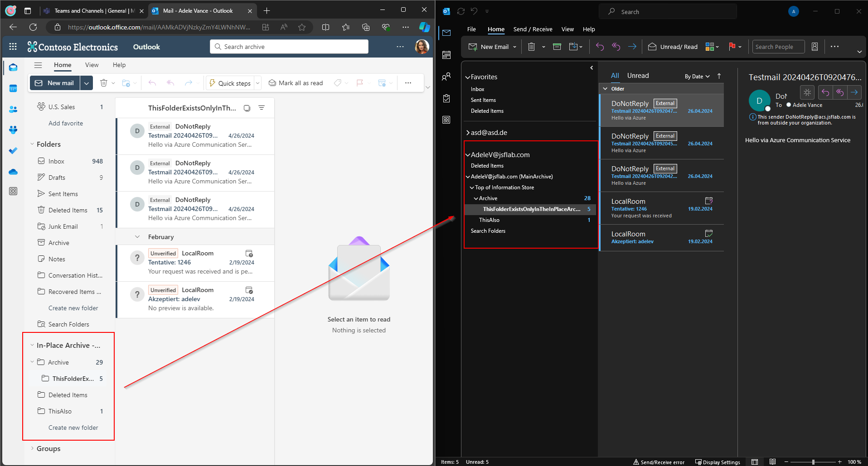The width and height of the screenshot is (868, 466).
Task: Click the Search People field in desktop
Action: [x=778, y=47]
